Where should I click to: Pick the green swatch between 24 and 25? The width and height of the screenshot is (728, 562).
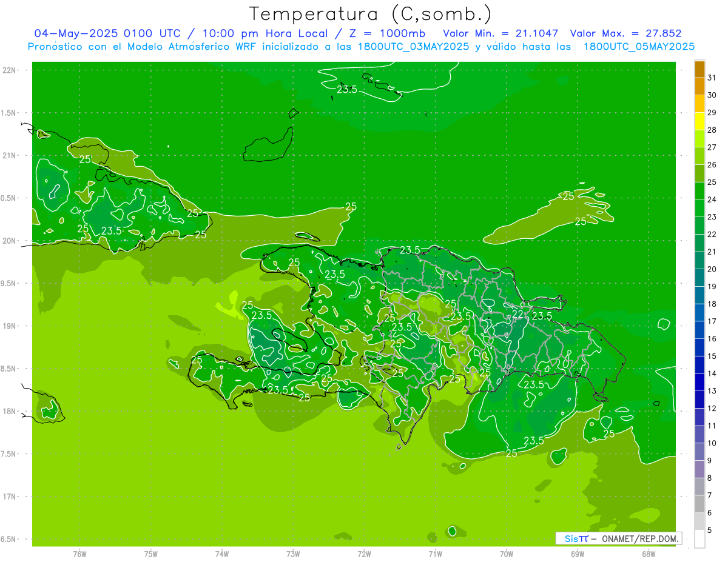700,191
